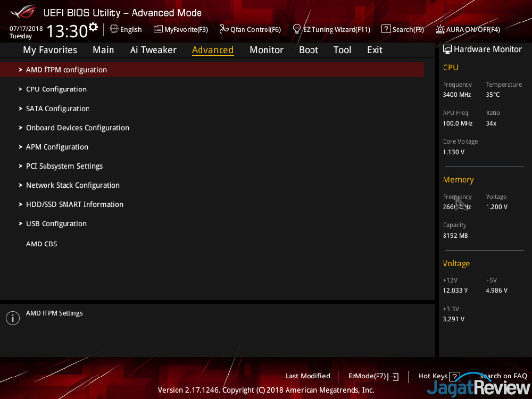Click the Qfan Control fan icon
The height and width of the screenshot is (399, 532).
click(224, 29)
